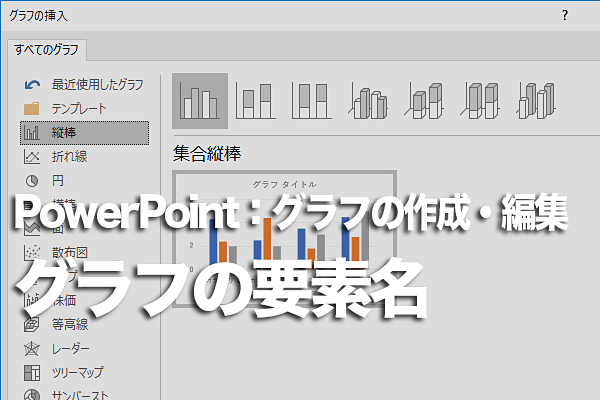
Task: Select the レーダー radar chart category
Action: point(84,349)
